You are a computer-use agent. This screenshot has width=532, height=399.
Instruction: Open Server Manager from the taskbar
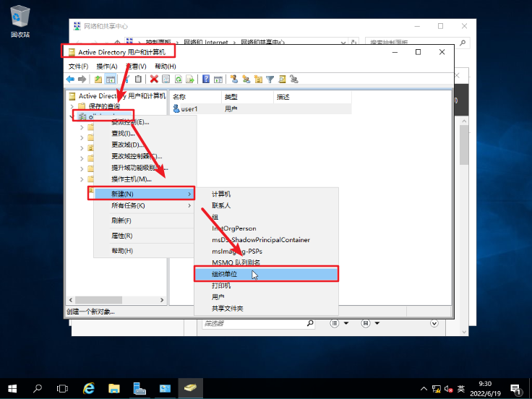coord(140,388)
